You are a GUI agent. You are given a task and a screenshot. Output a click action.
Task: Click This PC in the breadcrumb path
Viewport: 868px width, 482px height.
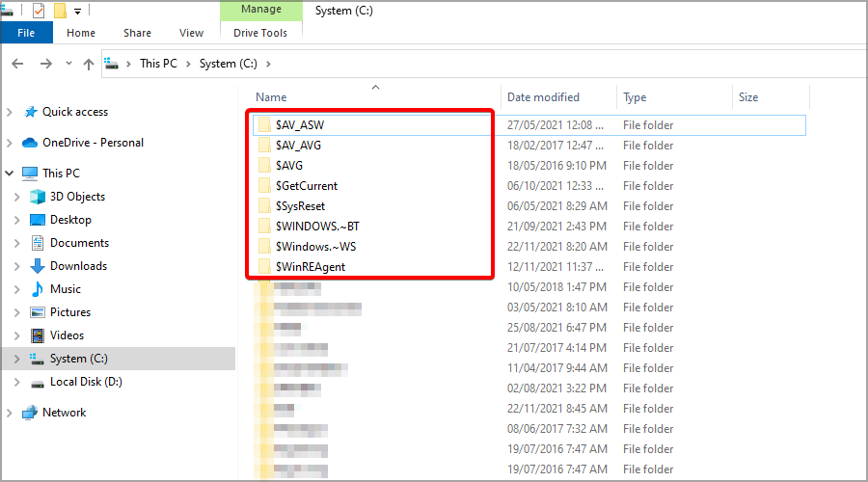pos(158,64)
